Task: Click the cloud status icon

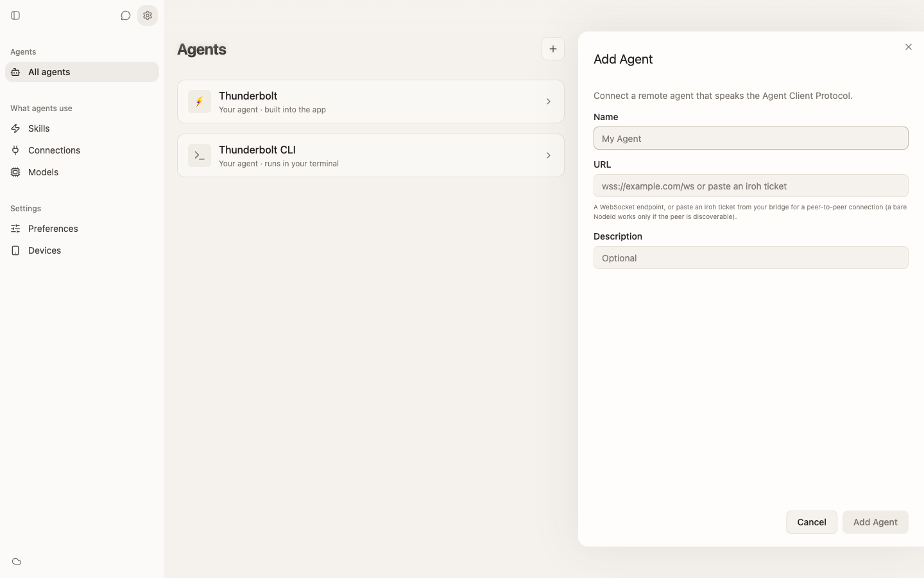Action: [x=17, y=561]
